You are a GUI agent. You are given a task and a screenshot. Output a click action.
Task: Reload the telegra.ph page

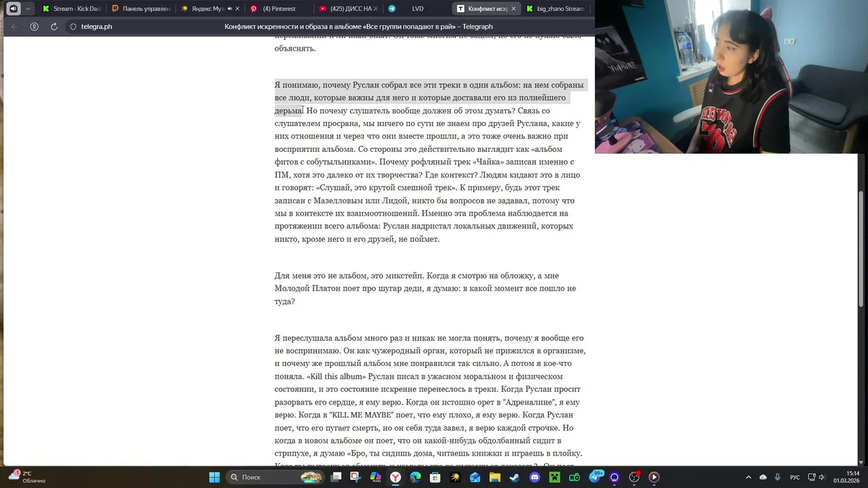(54, 26)
